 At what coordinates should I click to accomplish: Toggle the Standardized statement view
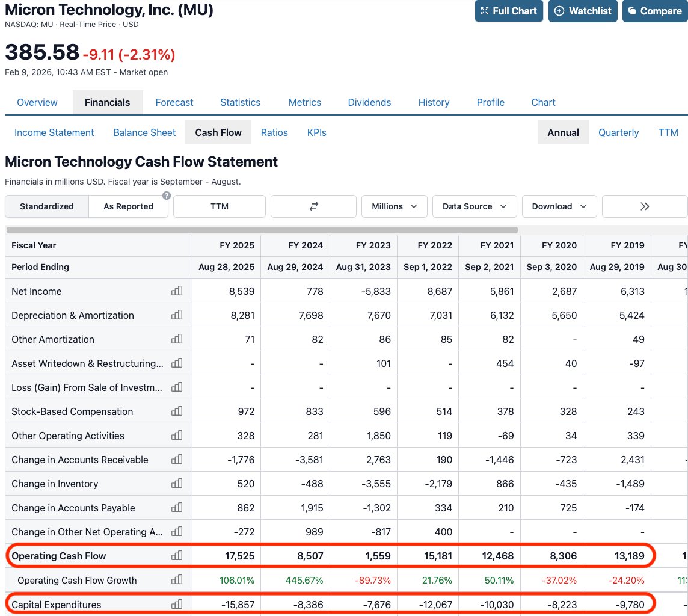pyautogui.click(x=46, y=206)
